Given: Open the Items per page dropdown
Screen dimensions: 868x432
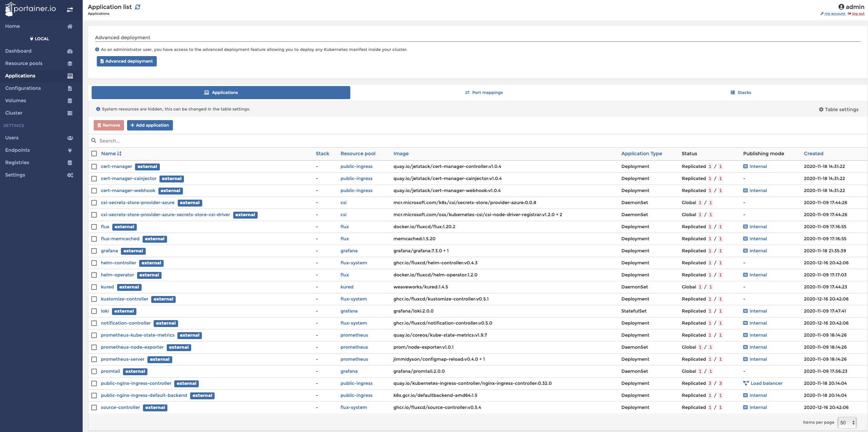Looking at the screenshot, I should click(847, 423).
